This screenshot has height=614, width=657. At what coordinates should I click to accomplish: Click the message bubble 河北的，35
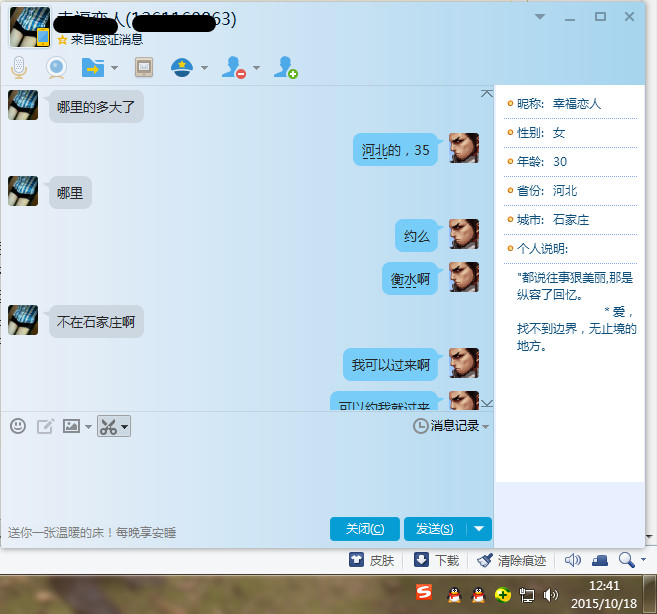(396, 150)
